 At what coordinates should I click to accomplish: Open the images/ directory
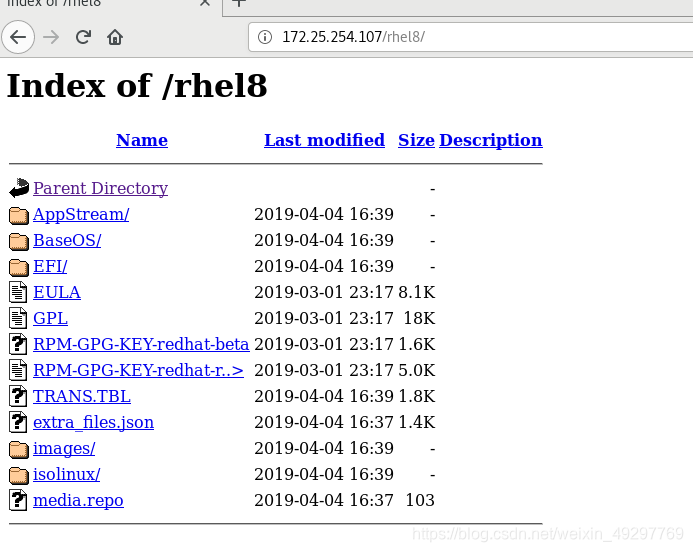point(64,449)
